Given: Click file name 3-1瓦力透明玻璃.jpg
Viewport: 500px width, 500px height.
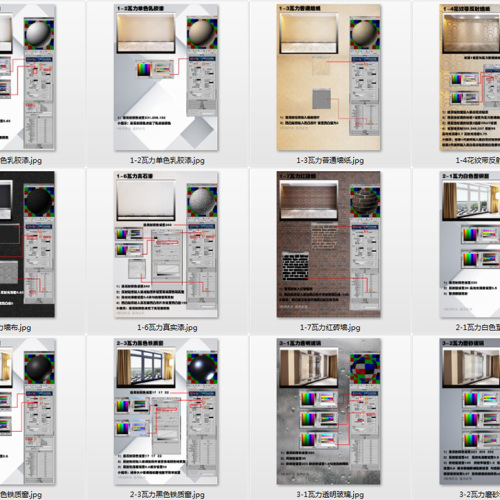Looking at the screenshot, I should pyautogui.click(x=330, y=494).
